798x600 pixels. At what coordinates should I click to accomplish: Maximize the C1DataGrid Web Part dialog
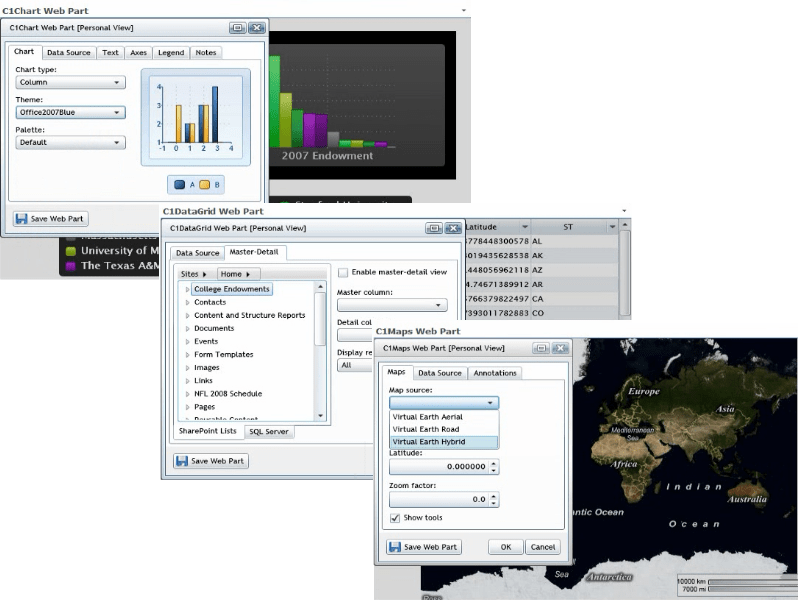pos(434,228)
